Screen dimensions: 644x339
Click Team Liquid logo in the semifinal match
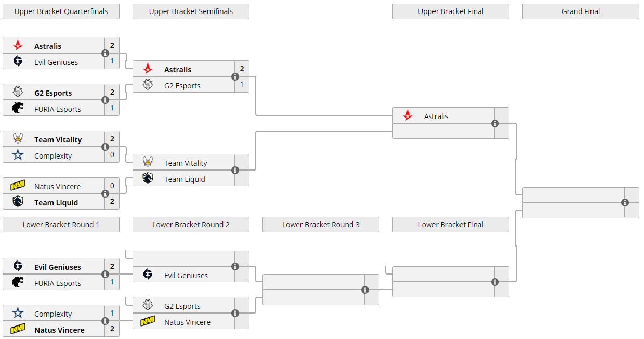click(x=148, y=179)
